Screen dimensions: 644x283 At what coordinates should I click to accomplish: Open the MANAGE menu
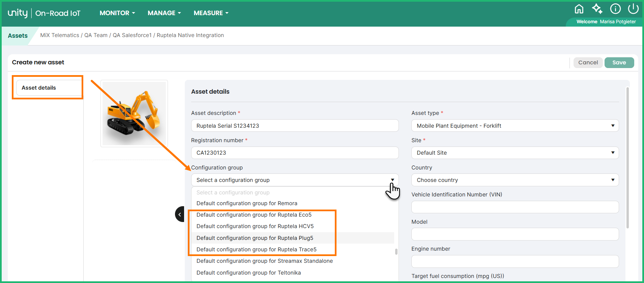click(x=164, y=13)
